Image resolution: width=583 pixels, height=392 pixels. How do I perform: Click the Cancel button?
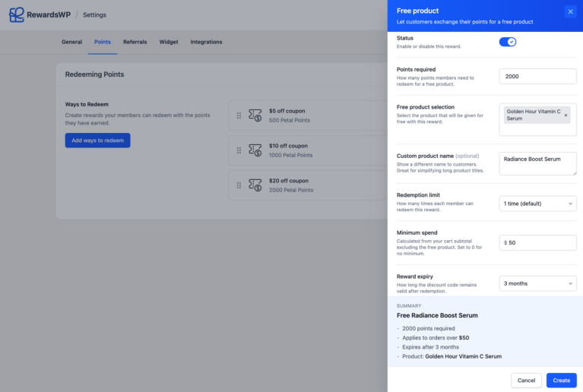tap(526, 380)
